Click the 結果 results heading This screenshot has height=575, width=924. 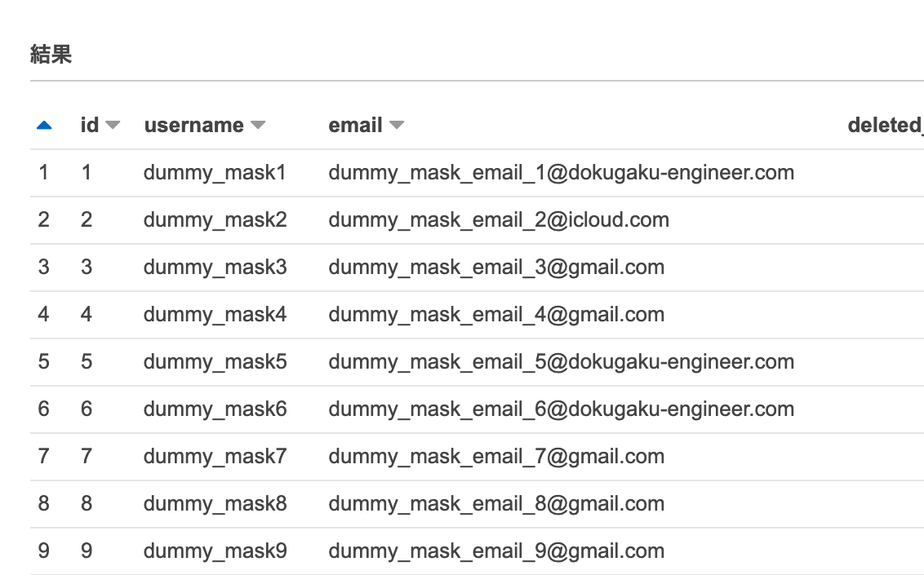coord(51,55)
